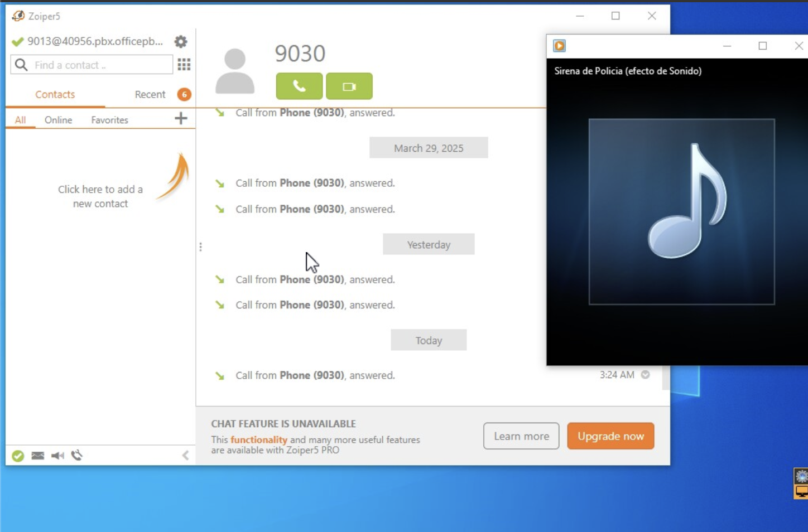Screen dimensions: 808x532
Task: Click the chat history vertical scrollbar
Action: coord(666,378)
